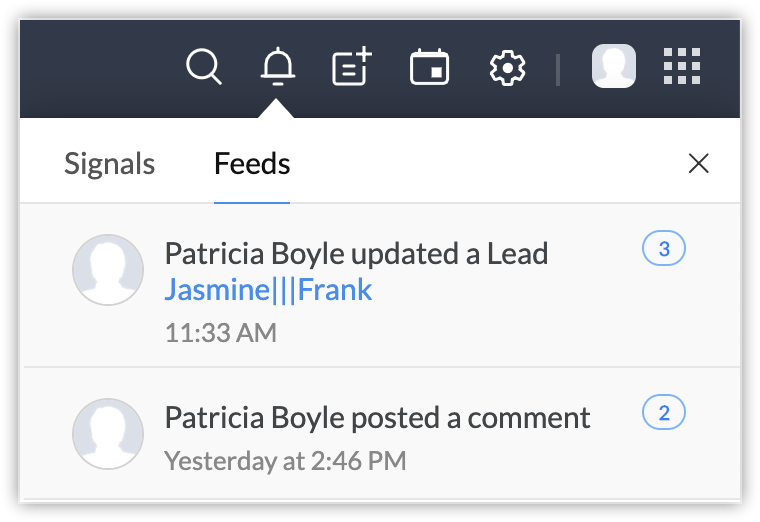
Task: Click the 'Patricia Boyle updated a Lead' text
Action: 356,254
